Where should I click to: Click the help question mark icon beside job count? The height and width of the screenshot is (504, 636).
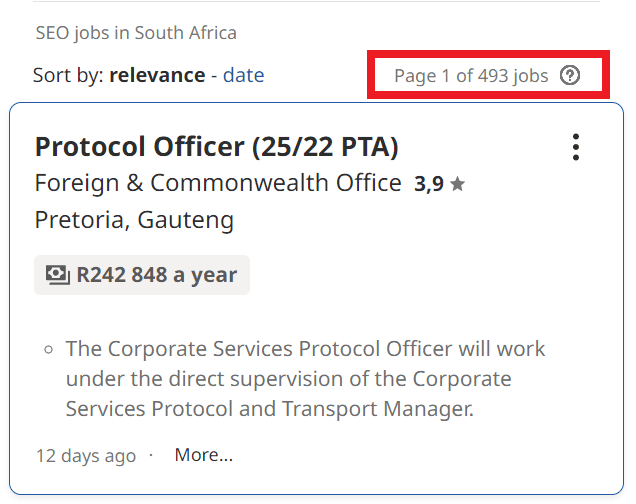click(570, 75)
